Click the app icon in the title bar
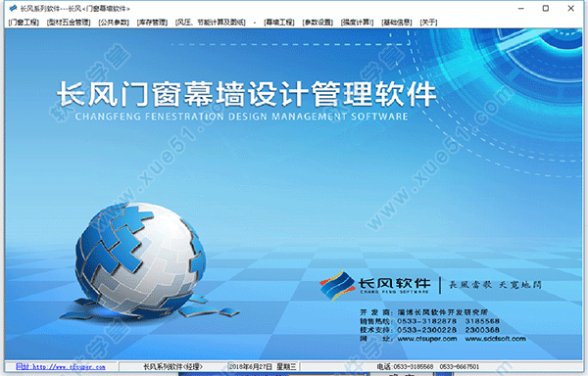The width and height of the screenshot is (588, 376). point(13,8)
